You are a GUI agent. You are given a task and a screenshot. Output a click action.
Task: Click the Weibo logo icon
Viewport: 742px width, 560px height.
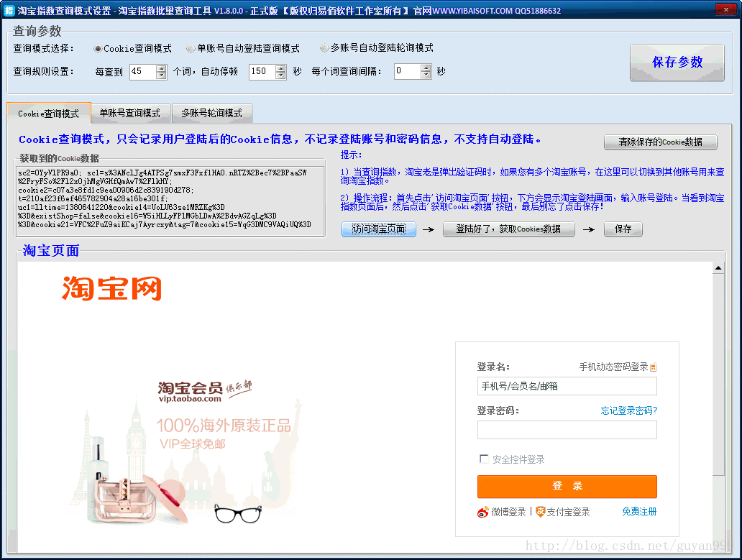pyautogui.click(x=482, y=512)
